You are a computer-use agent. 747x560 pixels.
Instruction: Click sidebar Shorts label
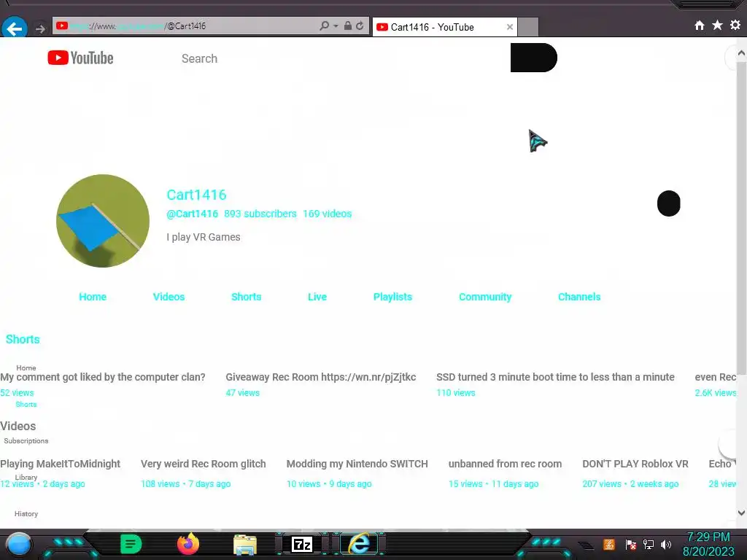click(x=26, y=404)
